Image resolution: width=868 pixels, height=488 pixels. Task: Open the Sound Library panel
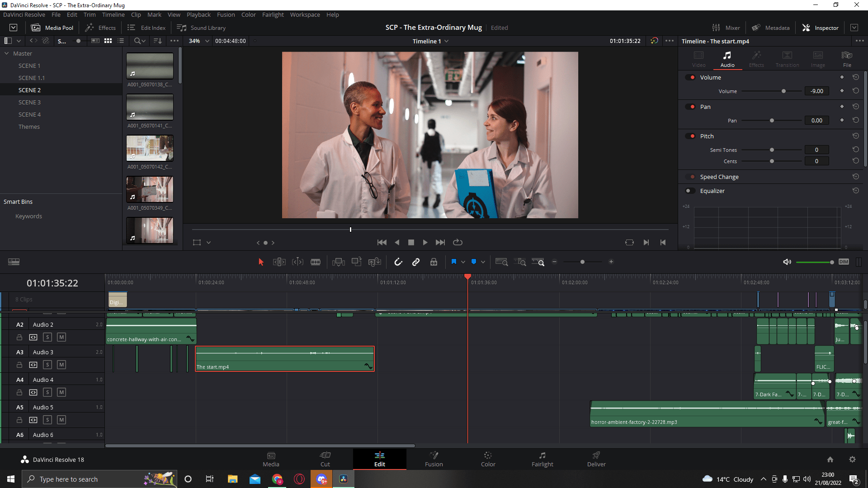[x=202, y=28]
